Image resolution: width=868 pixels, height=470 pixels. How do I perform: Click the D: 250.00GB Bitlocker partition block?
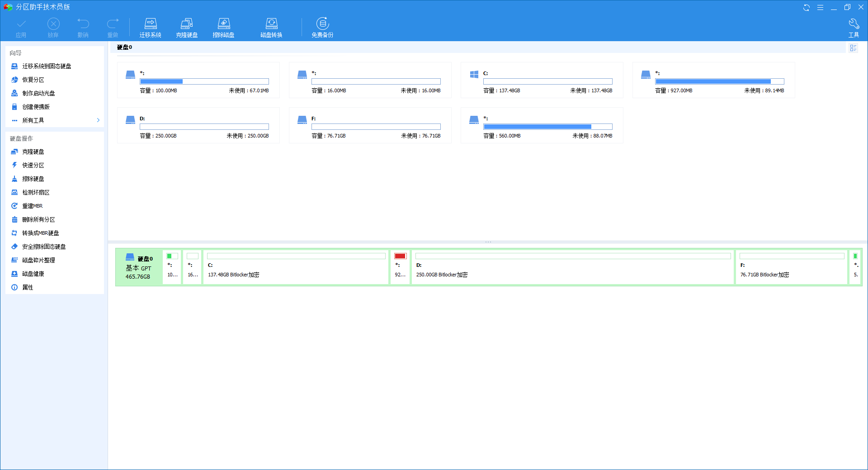click(x=572, y=267)
